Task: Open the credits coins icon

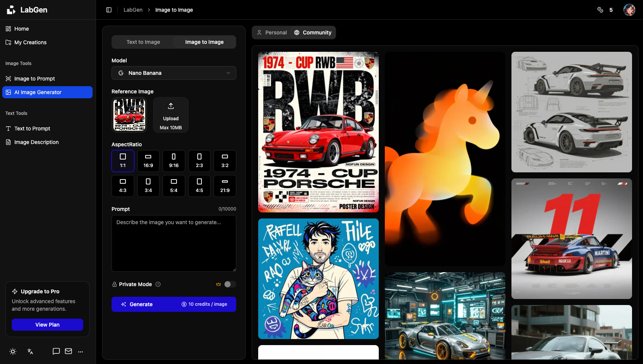Action: tap(600, 10)
